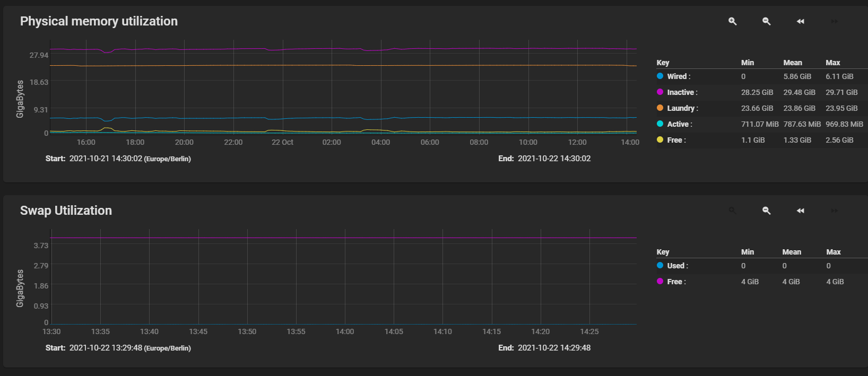Viewport: 868px width, 376px height.
Task: Step forward in time on Swap Utilization chart
Action: [x=835, y=211]
